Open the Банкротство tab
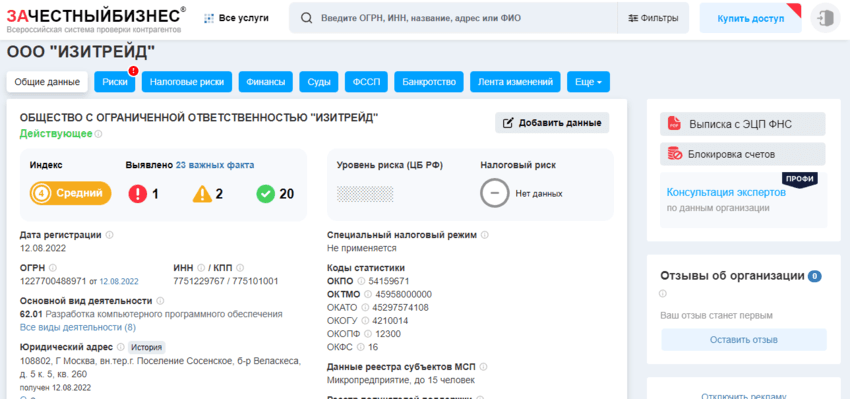Viewport: 850px width, 399px height. (x=429, y=82)
